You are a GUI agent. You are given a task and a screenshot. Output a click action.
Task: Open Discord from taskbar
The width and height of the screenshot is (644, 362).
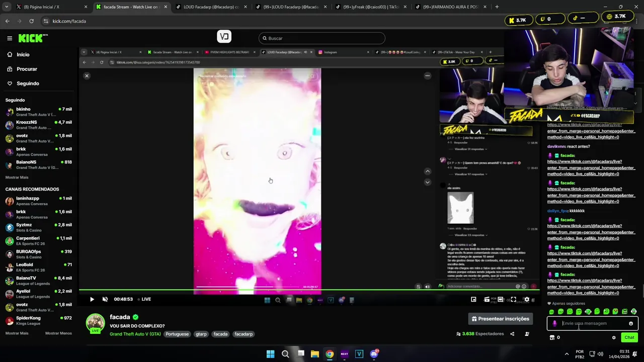[x=374, y=354]
